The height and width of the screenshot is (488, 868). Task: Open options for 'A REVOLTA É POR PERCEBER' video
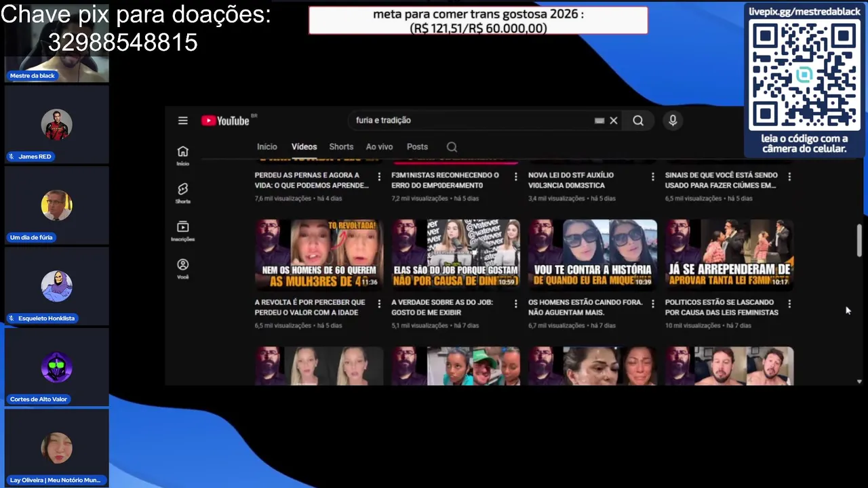(x=379, y=304)
